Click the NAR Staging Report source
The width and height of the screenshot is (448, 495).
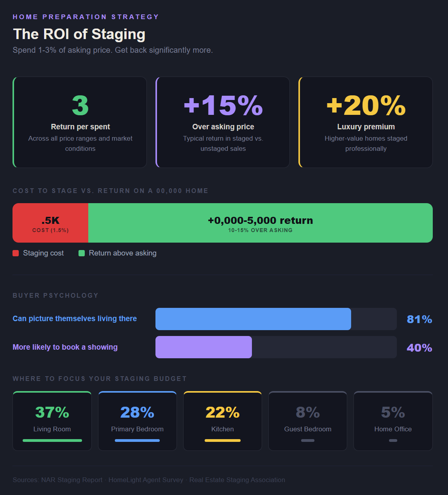57,480
